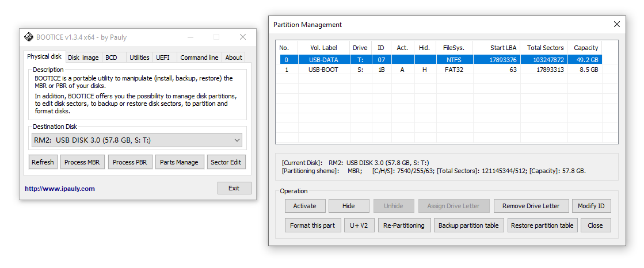Open Parts Manage
Image resolution: width=644 pixels, height=268 pixels.
pos(179,162)
